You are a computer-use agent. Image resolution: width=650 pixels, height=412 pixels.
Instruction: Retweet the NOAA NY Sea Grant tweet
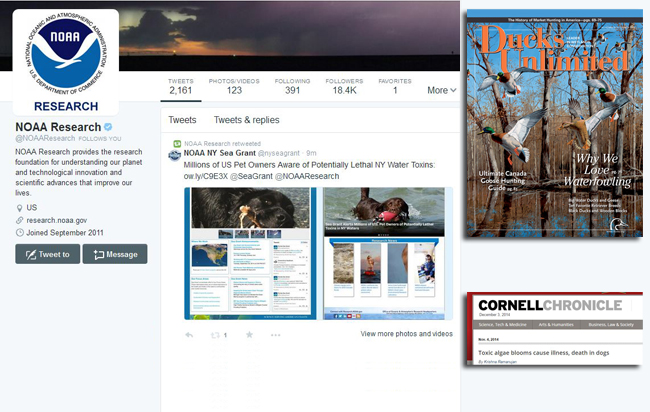click(215, 334)
